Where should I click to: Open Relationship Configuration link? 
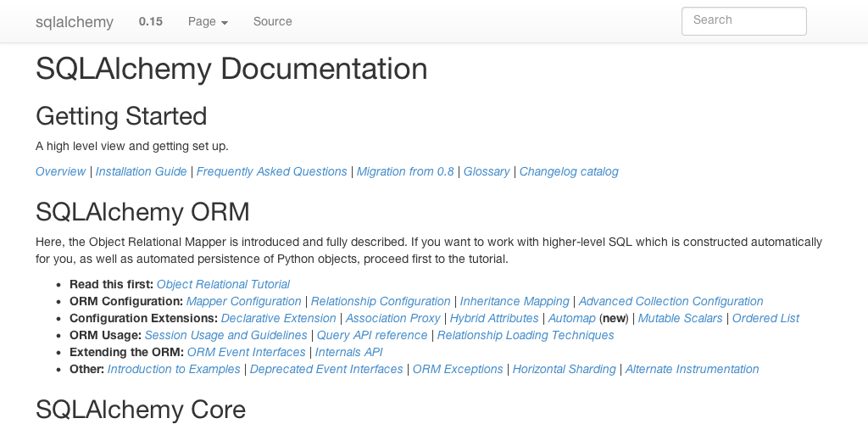(381, 302)
